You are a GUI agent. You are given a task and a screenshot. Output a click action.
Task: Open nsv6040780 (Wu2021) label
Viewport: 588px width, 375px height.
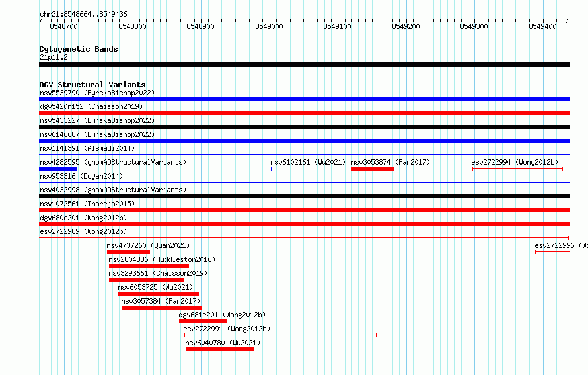tap(223, 343)
